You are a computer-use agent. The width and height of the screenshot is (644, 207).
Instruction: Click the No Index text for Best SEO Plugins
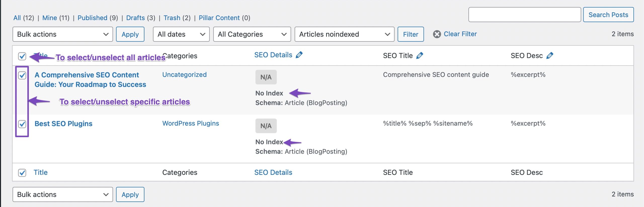[x=269, y=142]
